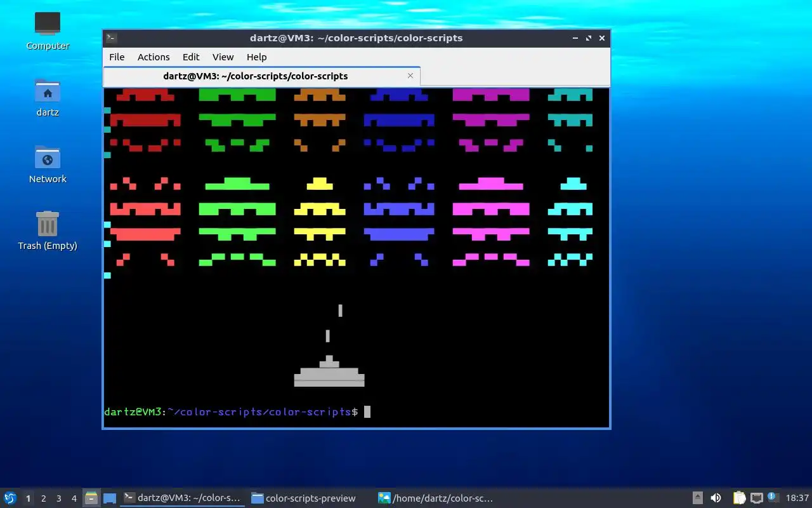
Task: Switch to workspace 3
Action: [58, 498]
